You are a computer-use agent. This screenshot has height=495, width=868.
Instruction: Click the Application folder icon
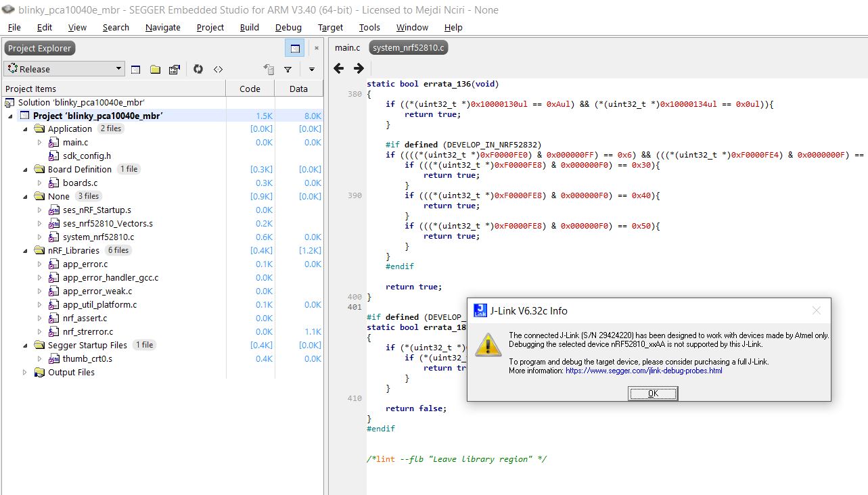pos(39,128)
